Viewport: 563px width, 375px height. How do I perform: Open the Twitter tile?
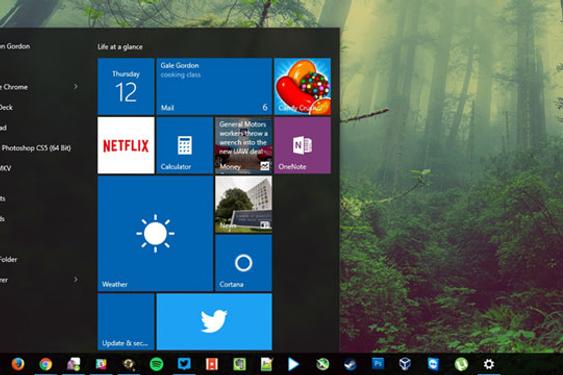(214, 322)
